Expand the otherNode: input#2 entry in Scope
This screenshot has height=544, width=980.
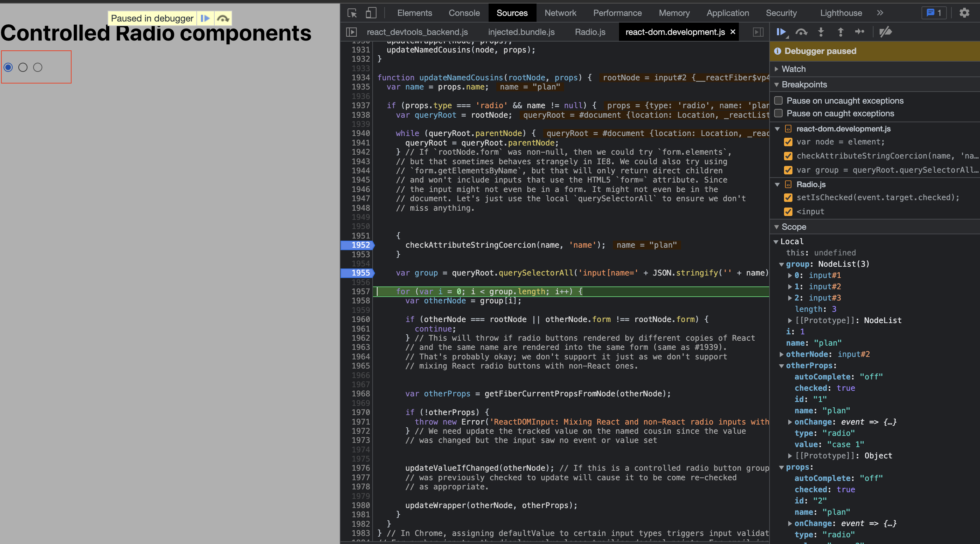click(782, 354)
